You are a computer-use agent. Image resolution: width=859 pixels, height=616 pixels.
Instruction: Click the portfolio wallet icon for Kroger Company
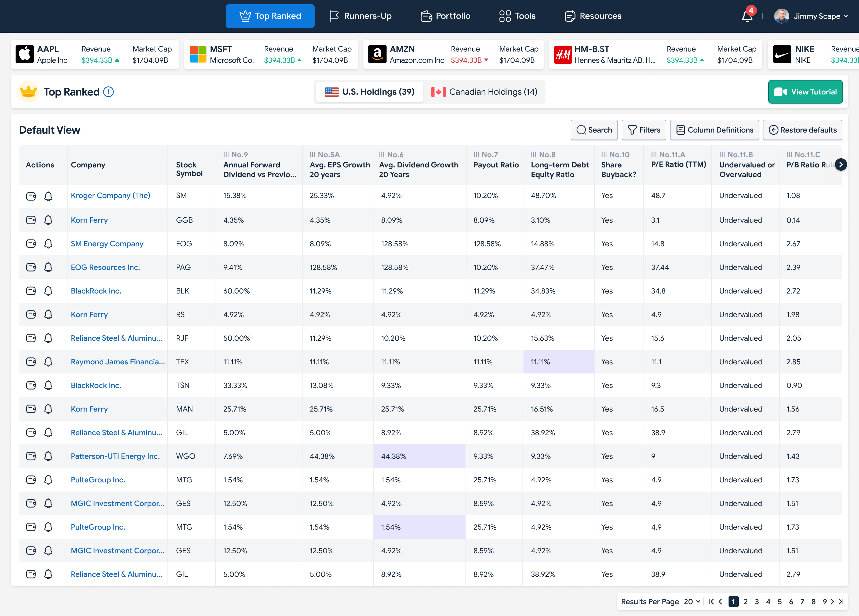click(x=31, y=196)
